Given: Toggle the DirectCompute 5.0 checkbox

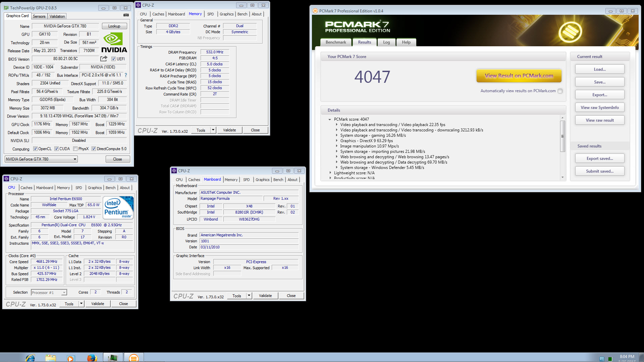Looking at the screenshot, I should 94,149.
